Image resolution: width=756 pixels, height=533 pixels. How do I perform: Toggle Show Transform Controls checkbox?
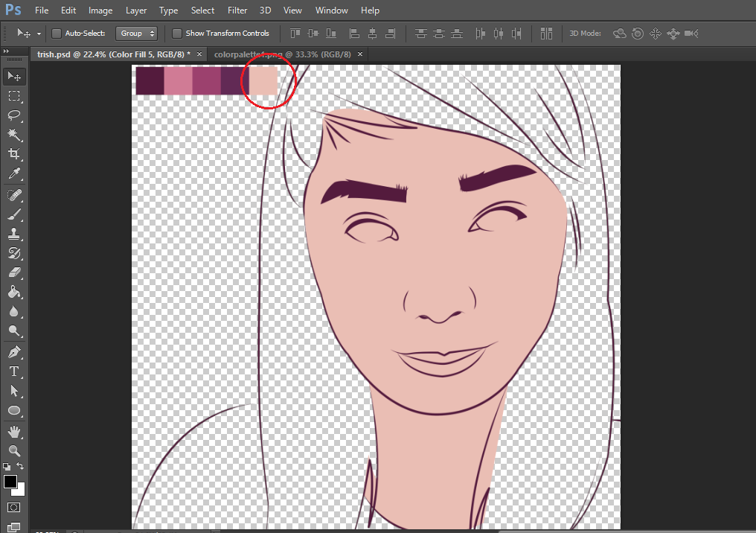tap(177, 33)
